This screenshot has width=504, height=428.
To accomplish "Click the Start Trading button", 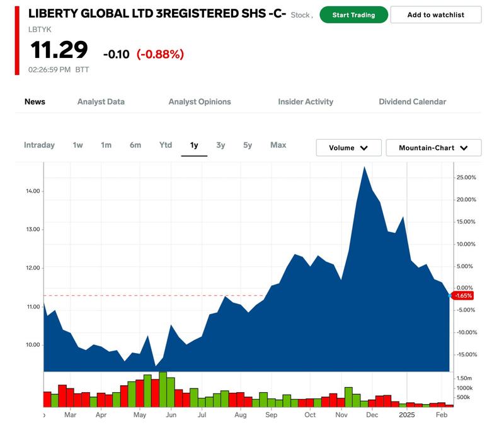I will coord(353,14).
